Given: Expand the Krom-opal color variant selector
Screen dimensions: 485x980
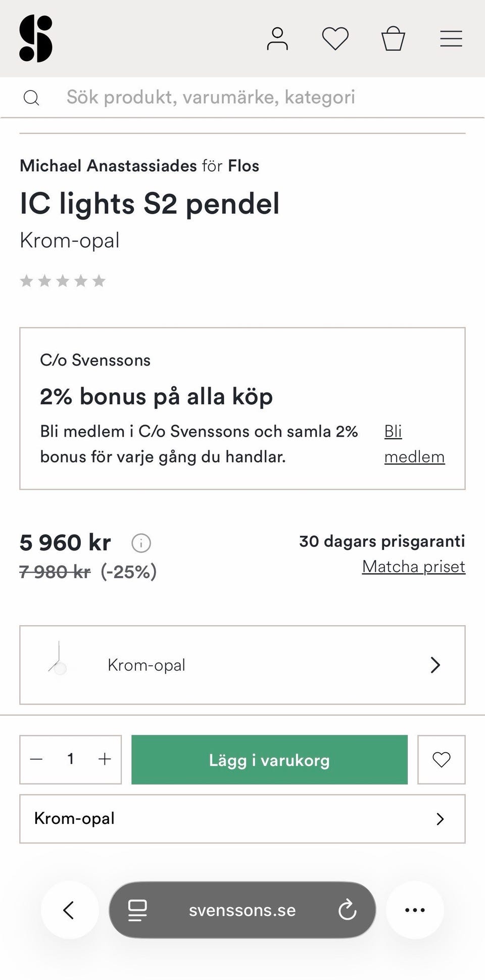Looking at the screenshot, I should click(x=242, y=665).
